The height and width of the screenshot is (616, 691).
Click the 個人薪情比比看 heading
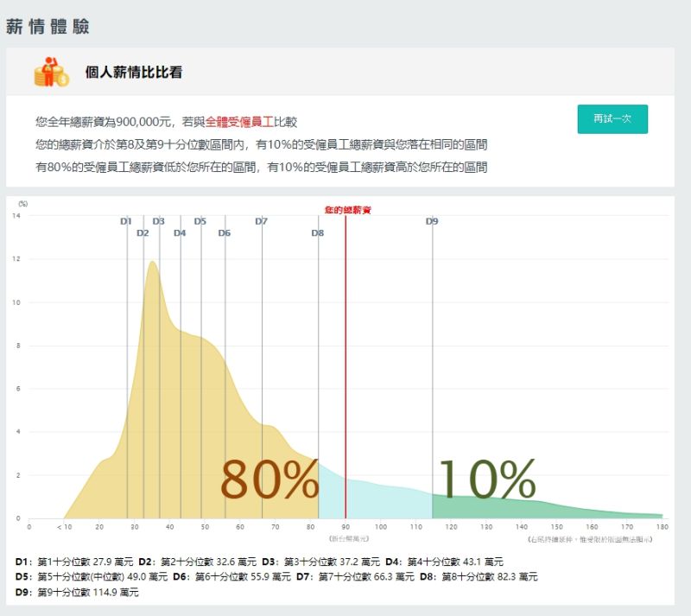click(x=134, y=72)
